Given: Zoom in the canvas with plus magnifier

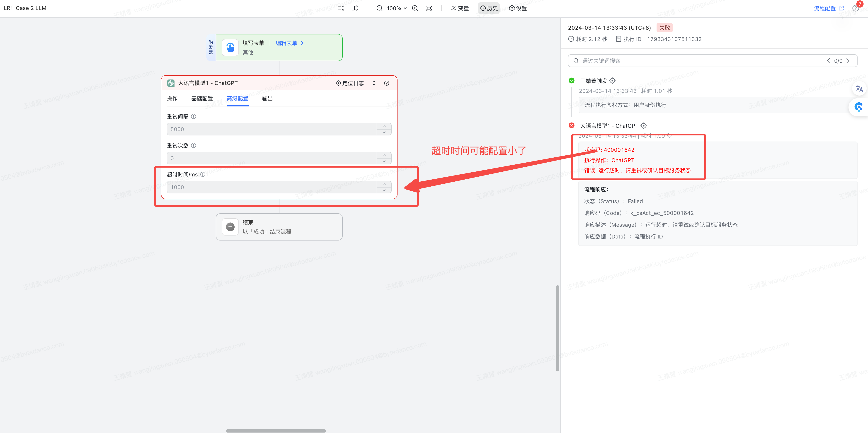Looking at the screenshot, I should [415, 8].
